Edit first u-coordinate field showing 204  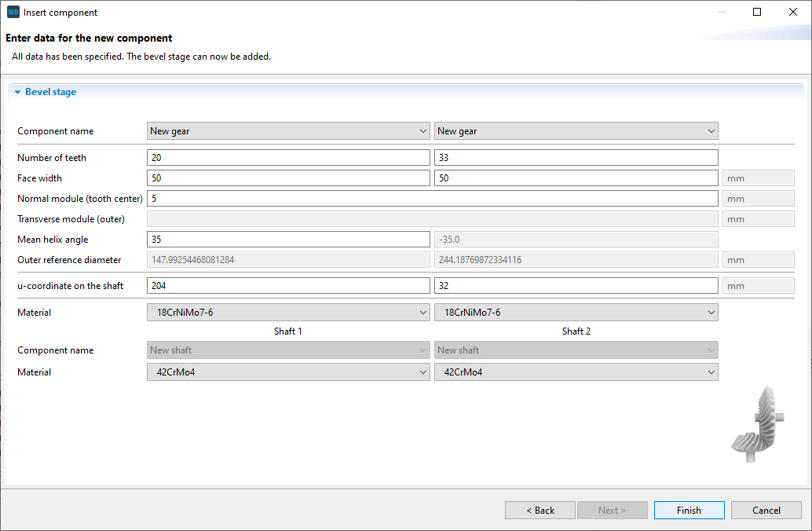point(288,286)
